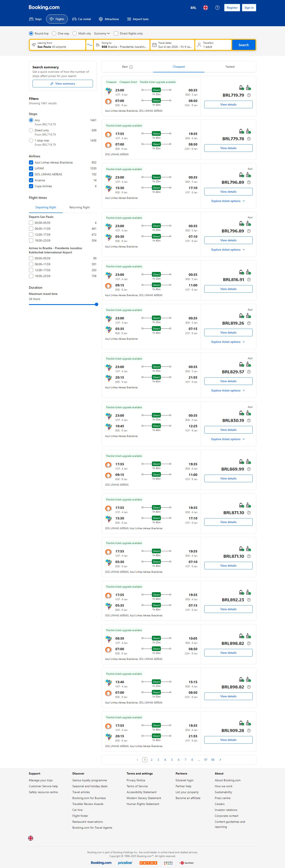Open the Travellers 1 adult selector
This screenshot has height=868, width=285.
(x=213, y=45)
